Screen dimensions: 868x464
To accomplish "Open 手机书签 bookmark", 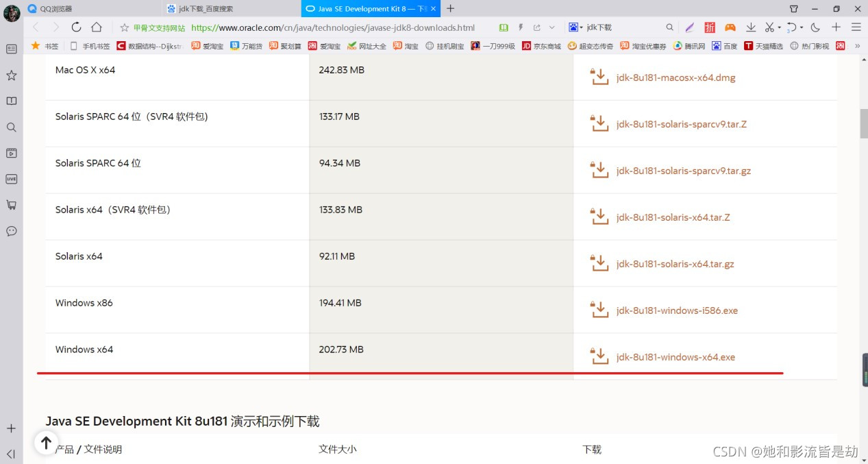I will point(90,46).
